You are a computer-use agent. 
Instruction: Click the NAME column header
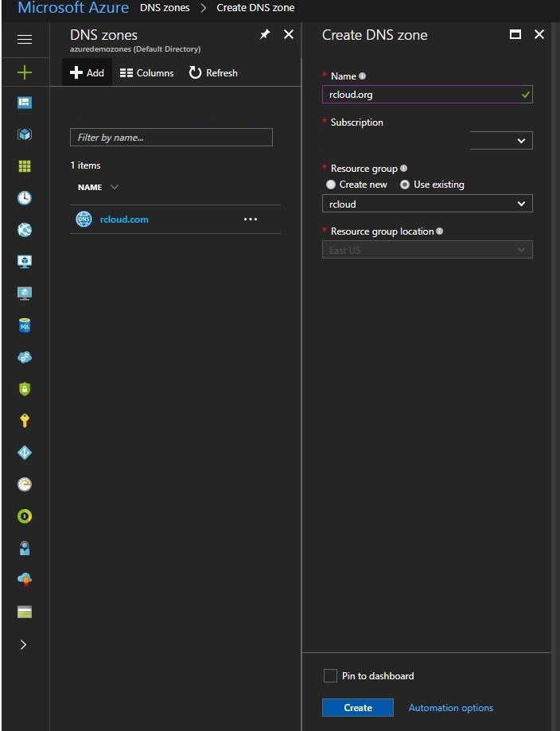[x=90, y=187]
